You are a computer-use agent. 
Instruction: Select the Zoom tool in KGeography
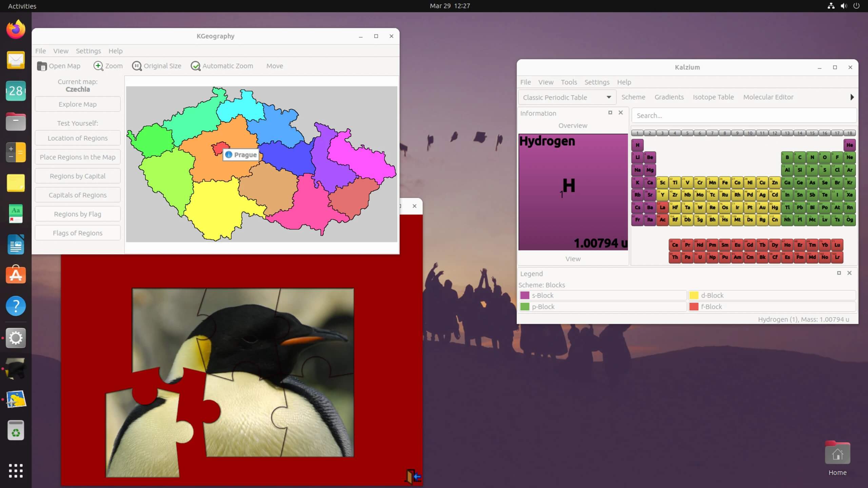[108, 66]
